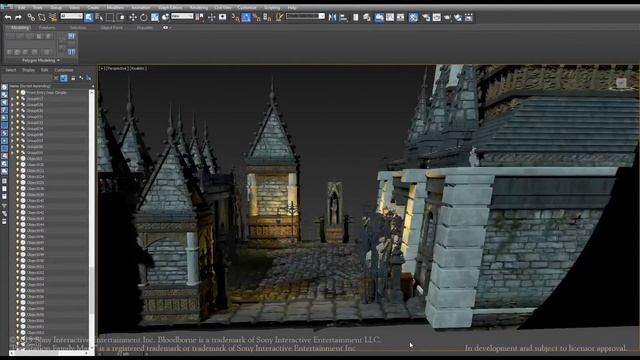Click the Scene Explorer vertical scrollbar
This screenshot has height=360, width=640.
point(91,220)
